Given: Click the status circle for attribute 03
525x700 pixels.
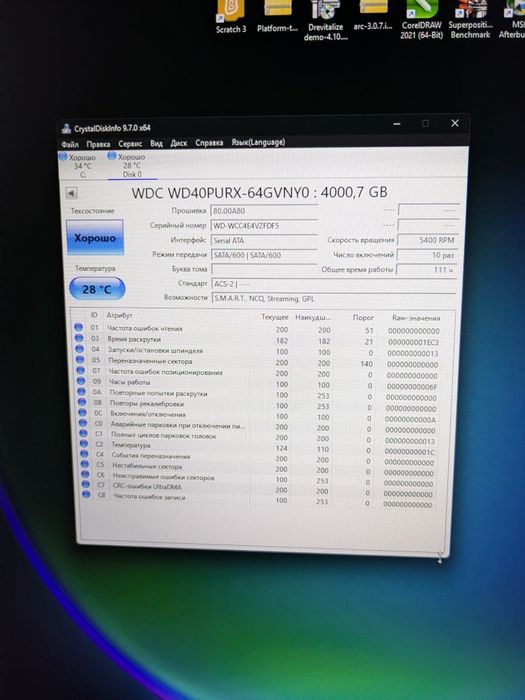Looking at the screenshot, I should click(x=79, y=338).
